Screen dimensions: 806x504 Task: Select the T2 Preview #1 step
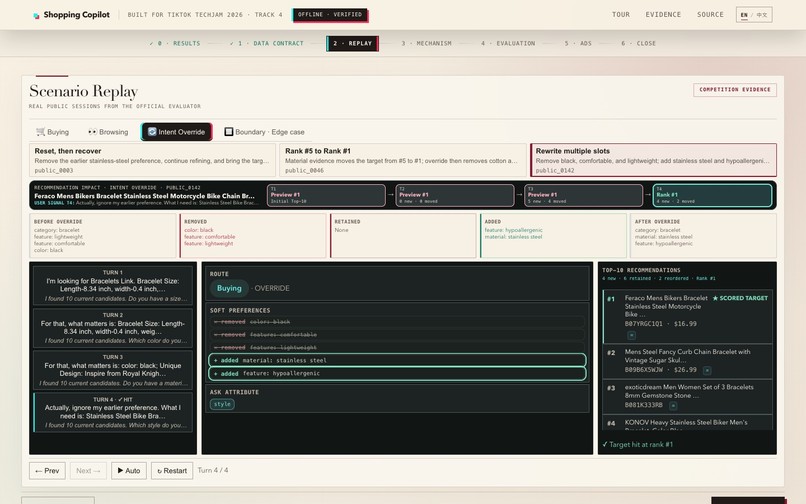pyautogui.click(x=454, y=195)
